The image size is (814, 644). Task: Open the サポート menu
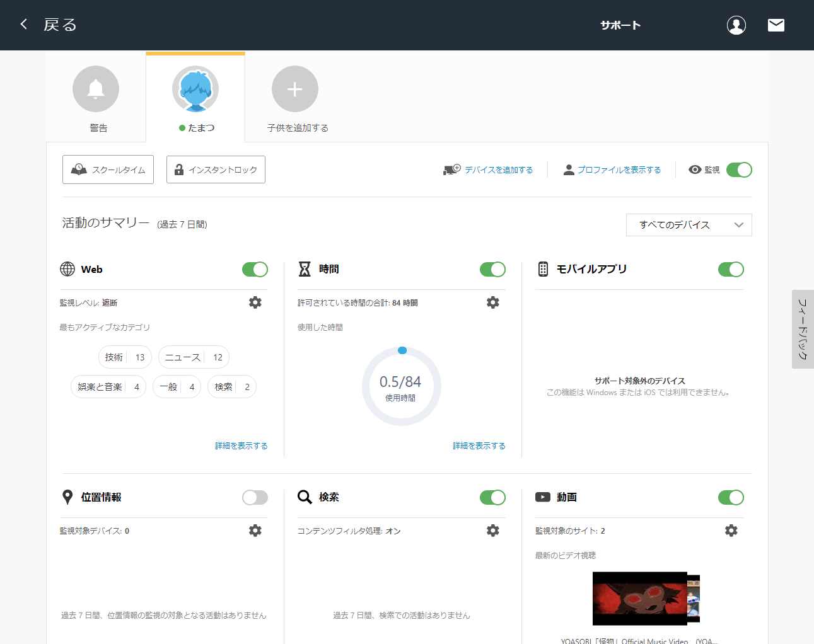(x=620, y=25)
